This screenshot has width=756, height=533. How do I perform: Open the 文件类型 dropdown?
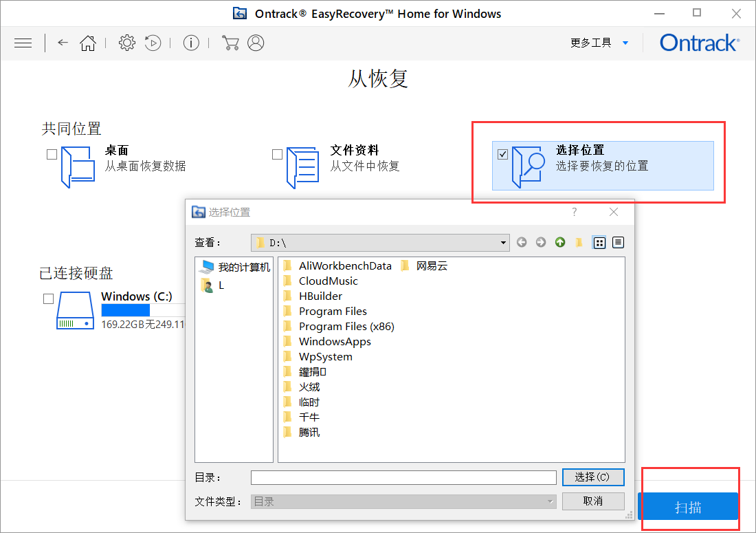click(403, 501)
